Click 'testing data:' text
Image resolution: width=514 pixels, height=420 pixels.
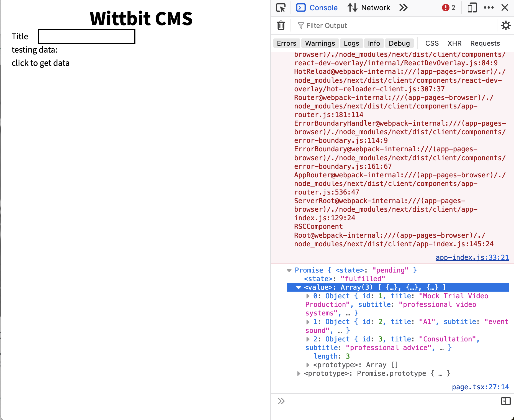point(34,50)
